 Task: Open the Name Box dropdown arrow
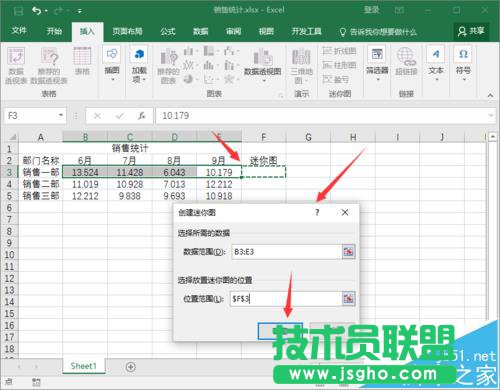[61, 116]
